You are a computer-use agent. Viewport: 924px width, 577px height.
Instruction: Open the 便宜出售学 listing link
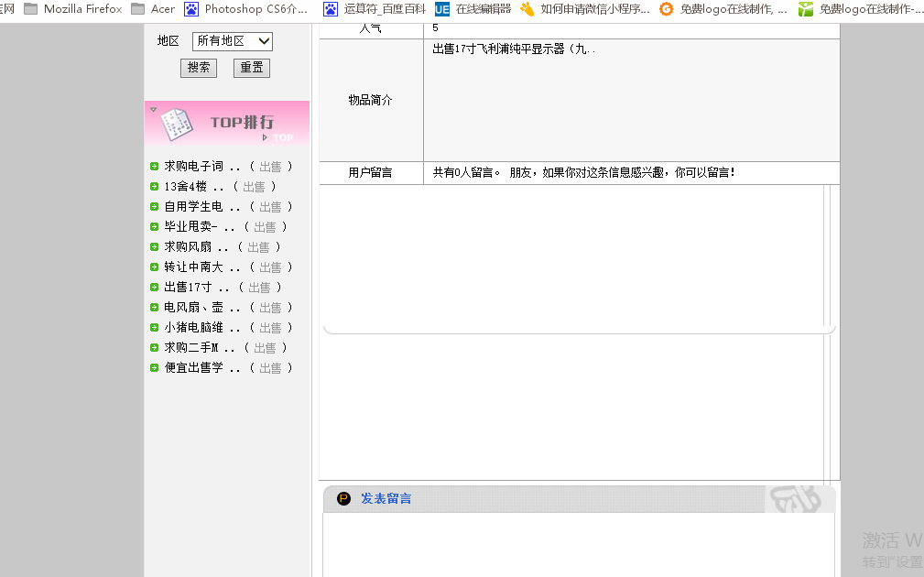point(194,368)
